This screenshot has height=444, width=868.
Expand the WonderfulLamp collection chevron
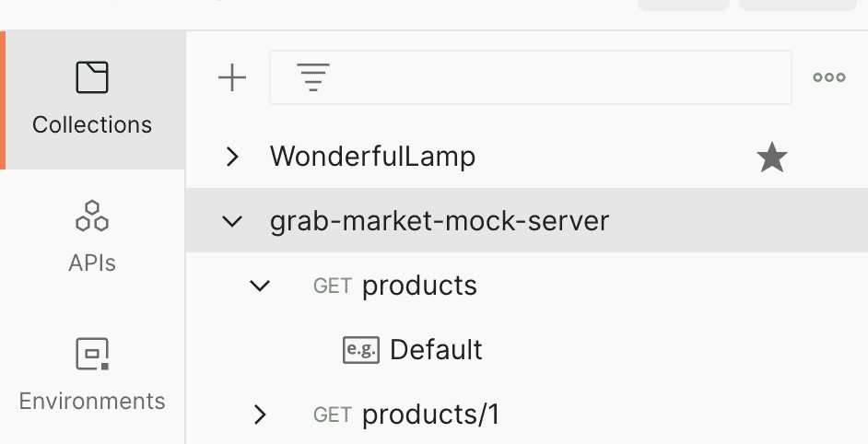pyautogui.click(x=232, y=157)
